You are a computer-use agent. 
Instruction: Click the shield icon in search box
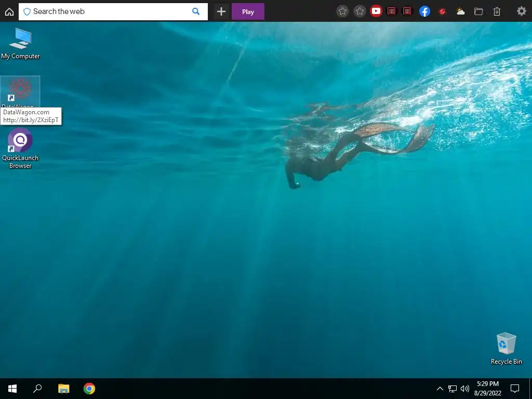27,11
